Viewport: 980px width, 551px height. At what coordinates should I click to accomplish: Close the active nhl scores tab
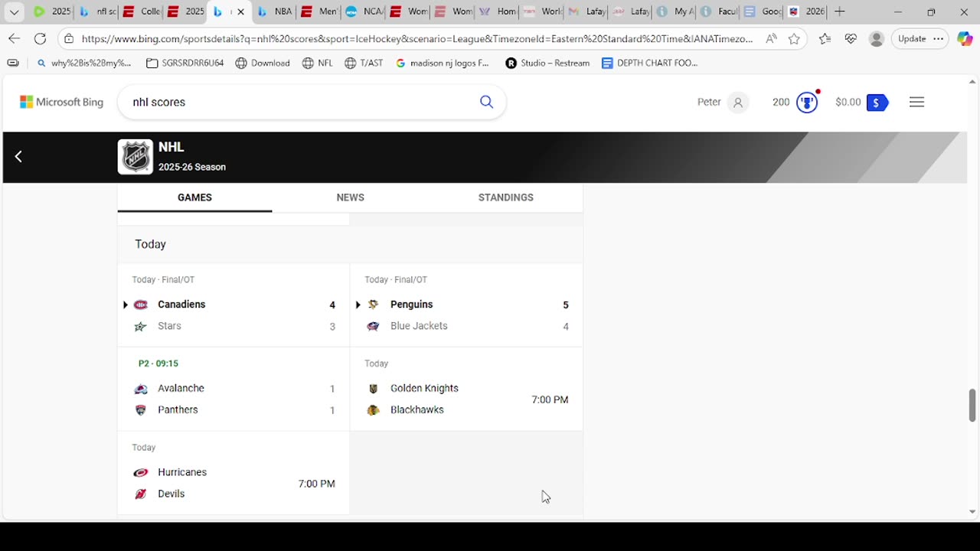240,11
